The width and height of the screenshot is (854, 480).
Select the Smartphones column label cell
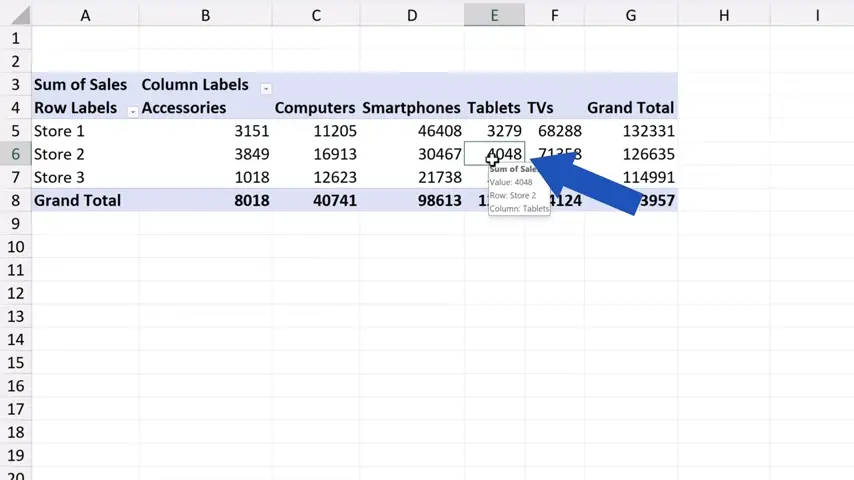411,108
